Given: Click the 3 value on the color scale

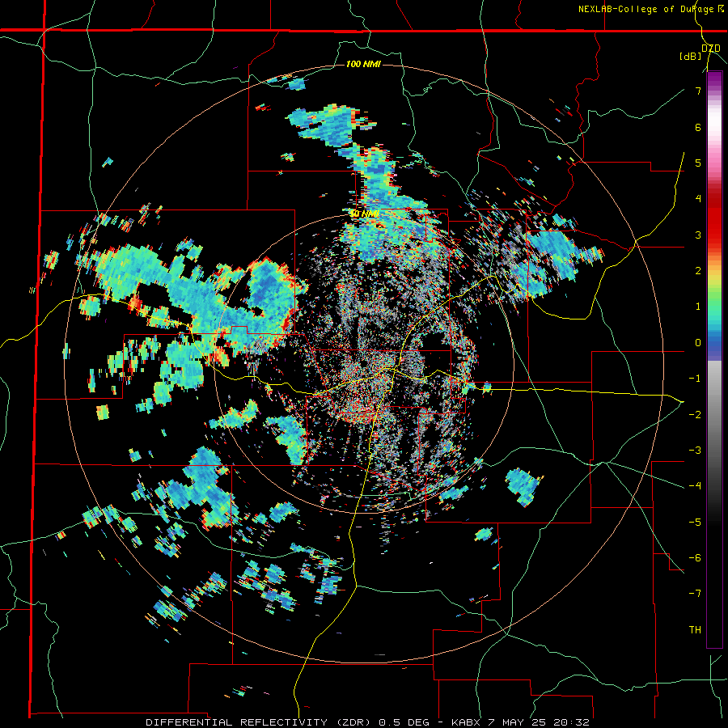Looking at the screenshot, I should pos(698,235).
